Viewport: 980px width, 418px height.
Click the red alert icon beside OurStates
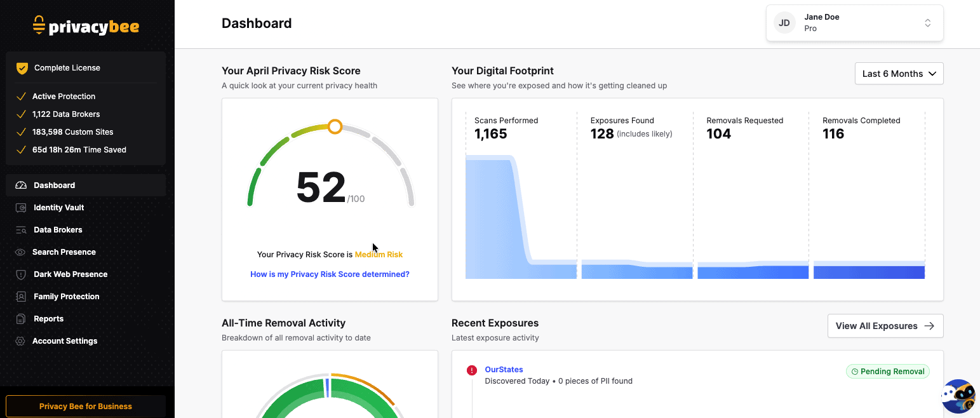tap(472, 370)
